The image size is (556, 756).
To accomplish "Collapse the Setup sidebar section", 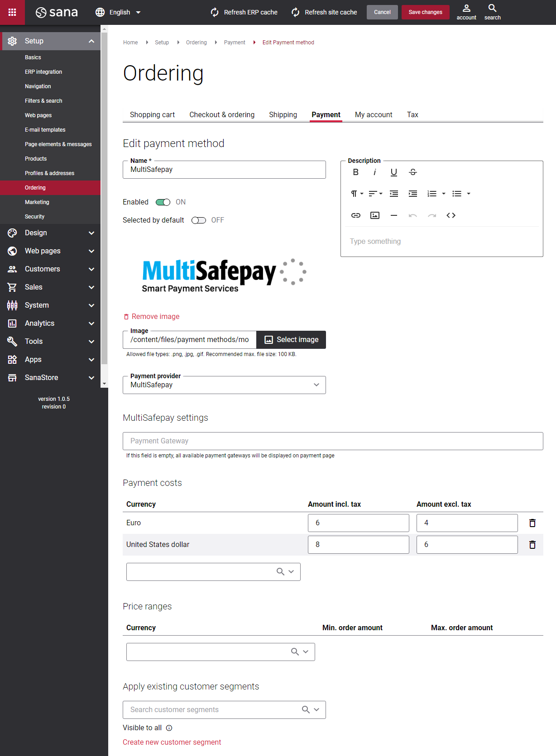I will click(91, 41).
